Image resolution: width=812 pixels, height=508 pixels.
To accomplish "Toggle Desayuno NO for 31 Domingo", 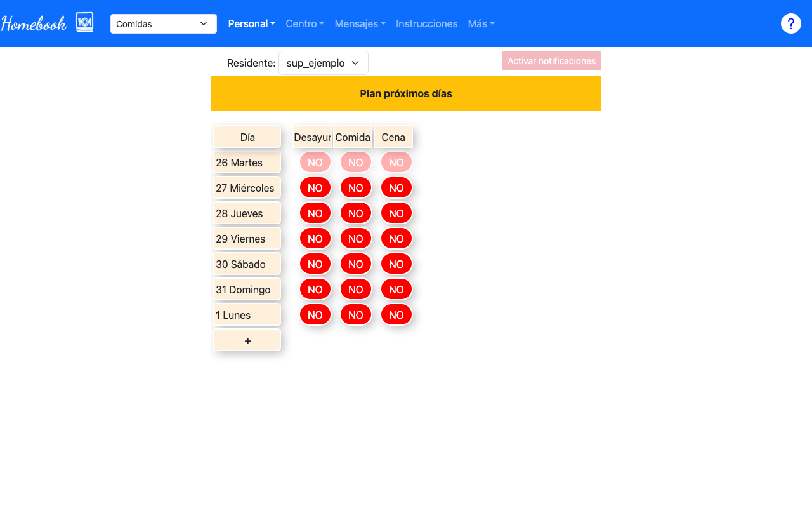I will coord(315,290).
